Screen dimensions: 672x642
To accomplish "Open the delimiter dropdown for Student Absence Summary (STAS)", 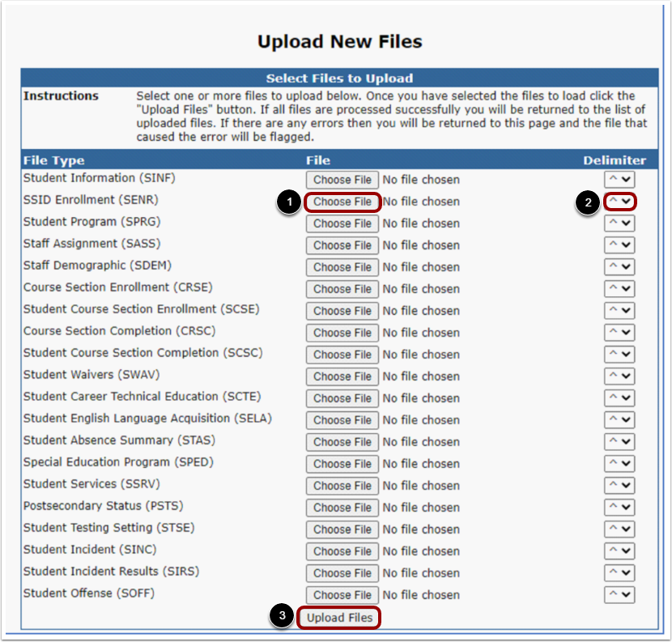I will click(x=619, y=441).
